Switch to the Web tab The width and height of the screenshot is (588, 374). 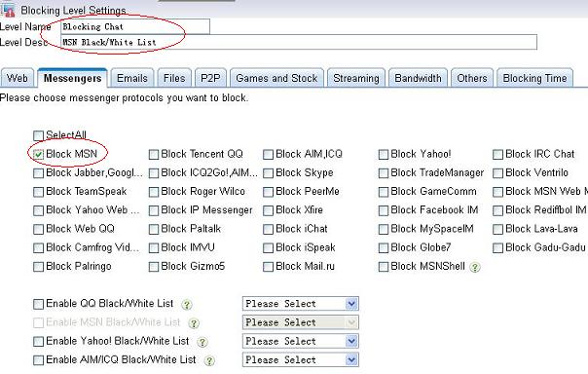point(18,78)
